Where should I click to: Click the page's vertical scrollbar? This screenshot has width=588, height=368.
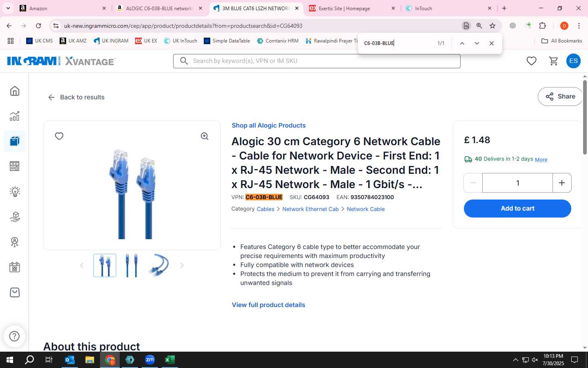585,117
